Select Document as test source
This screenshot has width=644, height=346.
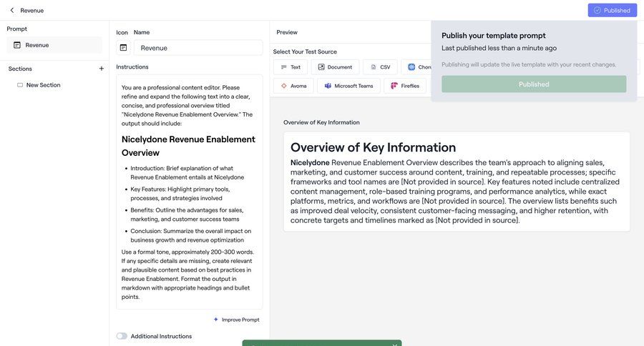[335, 67]
